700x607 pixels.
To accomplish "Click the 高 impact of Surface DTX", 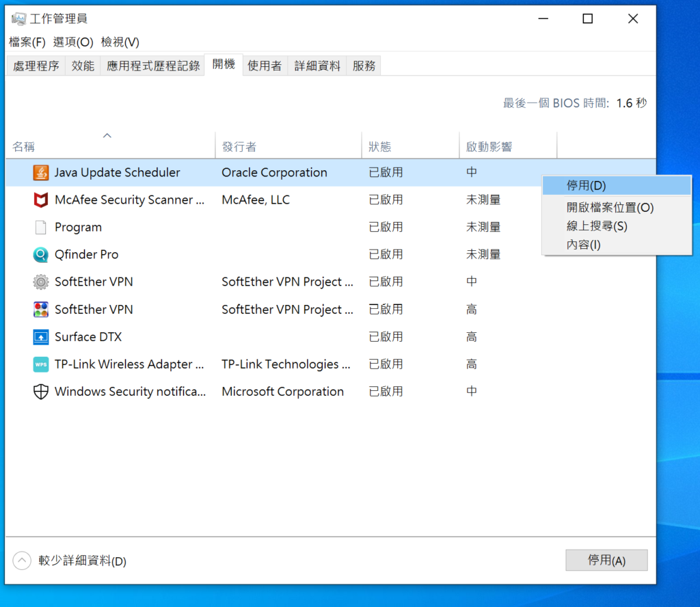I will (472, 337).
